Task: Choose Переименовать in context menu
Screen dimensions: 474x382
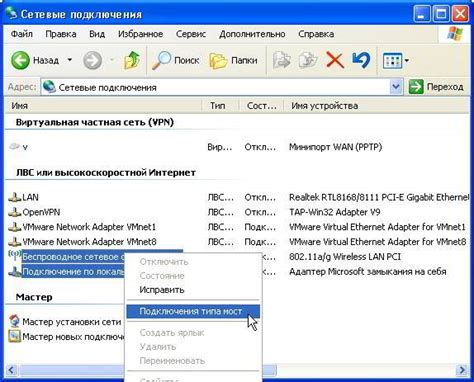Action: 193,361
